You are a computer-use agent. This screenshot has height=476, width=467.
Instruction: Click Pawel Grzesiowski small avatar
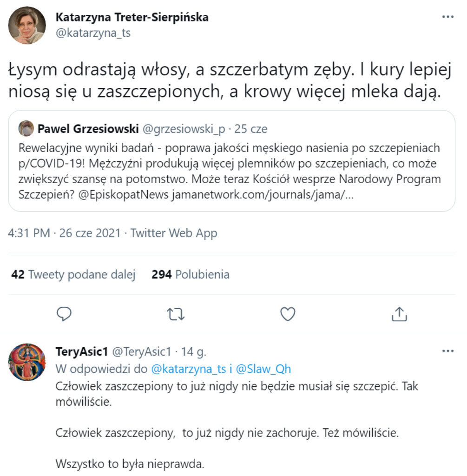coord(26,128)
